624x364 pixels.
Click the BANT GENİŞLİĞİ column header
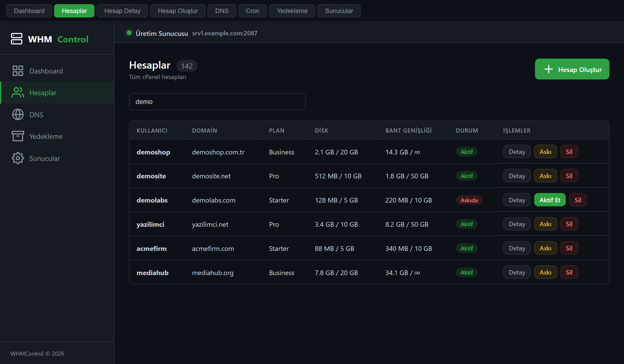pos(408,130)
